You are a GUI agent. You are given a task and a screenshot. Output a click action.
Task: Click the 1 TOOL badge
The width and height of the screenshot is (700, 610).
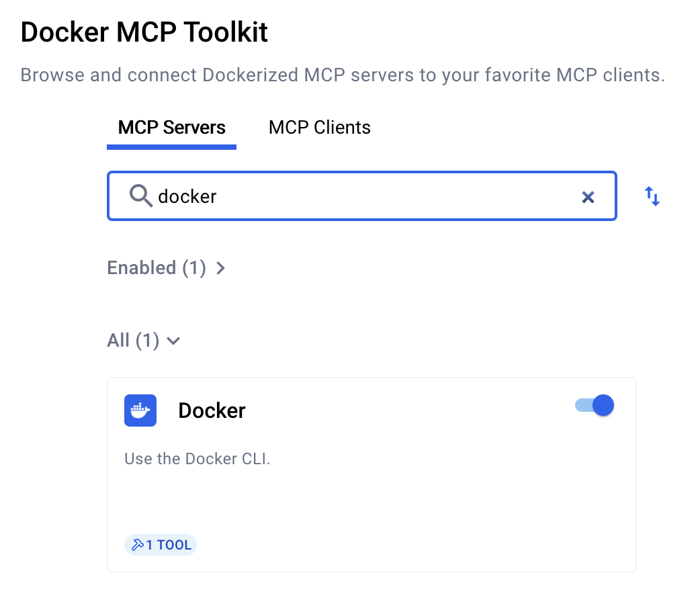click(161, 545)
